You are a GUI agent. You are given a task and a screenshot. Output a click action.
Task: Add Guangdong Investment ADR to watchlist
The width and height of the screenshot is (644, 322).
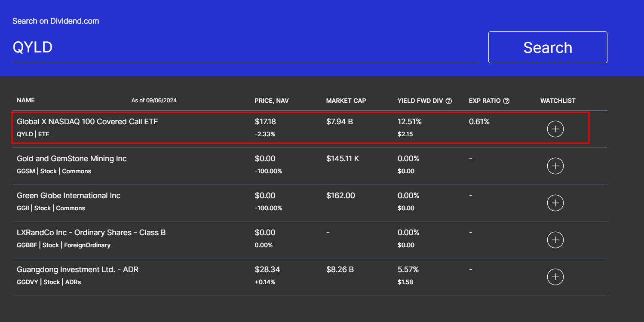555,277
